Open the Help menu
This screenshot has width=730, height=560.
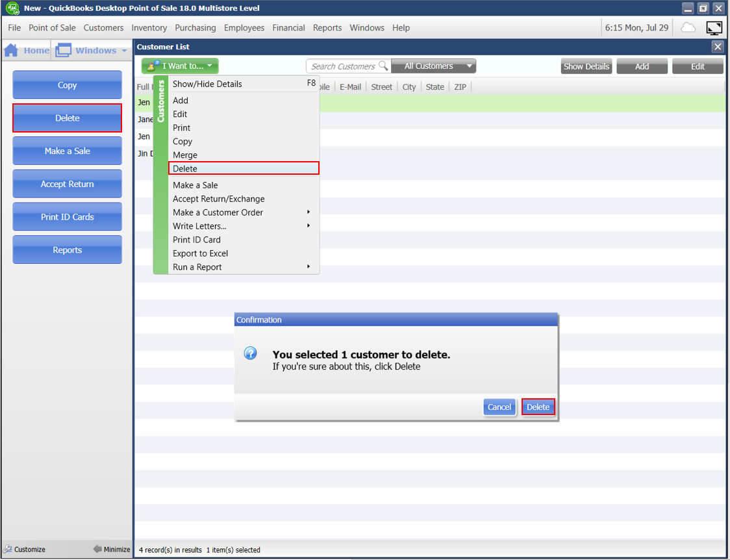click(x=401, y=28)
